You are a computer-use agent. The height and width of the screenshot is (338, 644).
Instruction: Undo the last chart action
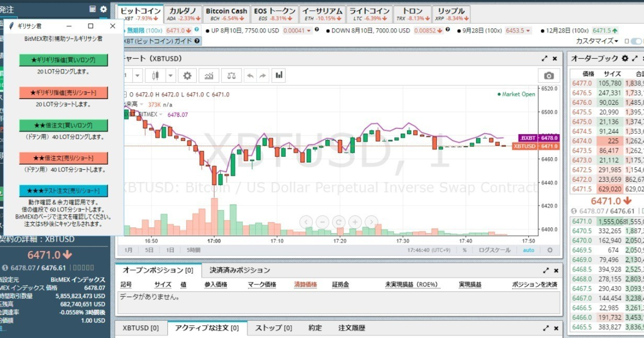(250, 76)
